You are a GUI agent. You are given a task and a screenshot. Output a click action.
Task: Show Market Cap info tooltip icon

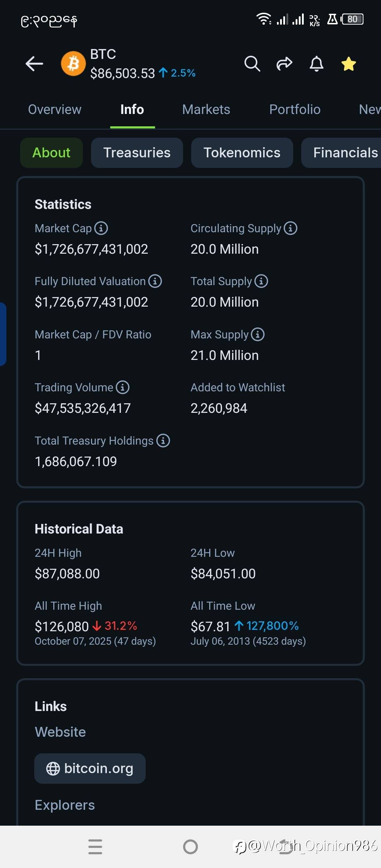[x=101, y=228]
